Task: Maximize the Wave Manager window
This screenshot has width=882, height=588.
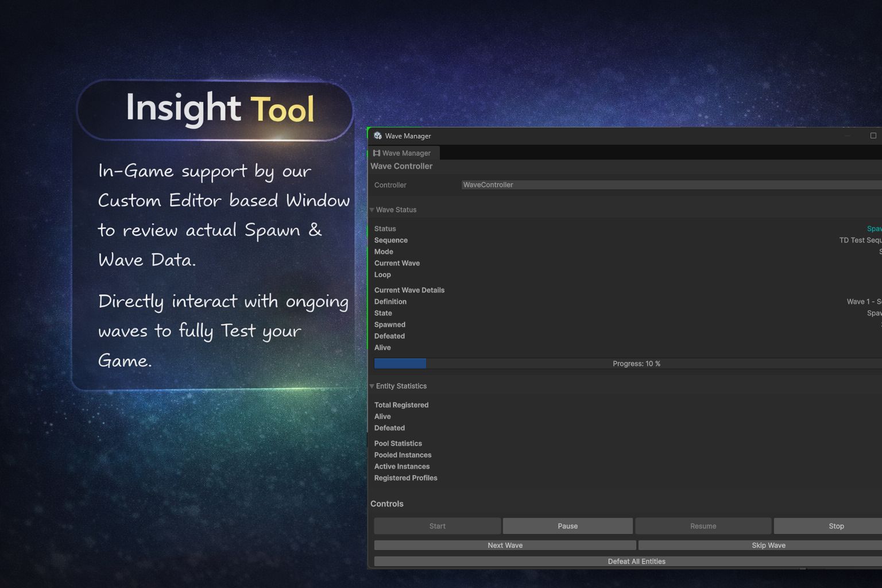Action: pos(873,136)
